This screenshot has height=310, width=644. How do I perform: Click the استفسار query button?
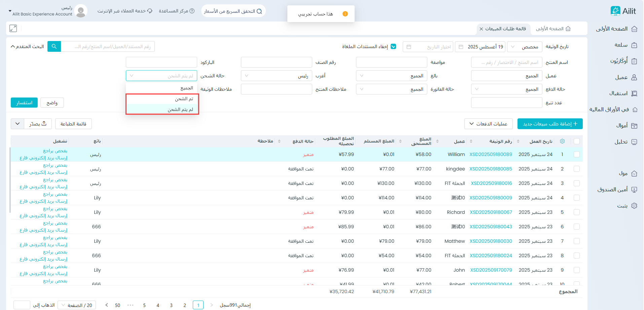(x=24, y=103)
